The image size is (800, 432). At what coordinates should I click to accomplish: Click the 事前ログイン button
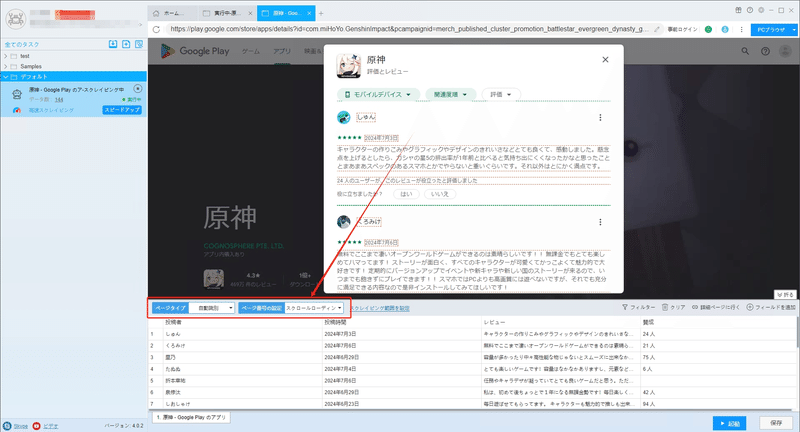682,30
